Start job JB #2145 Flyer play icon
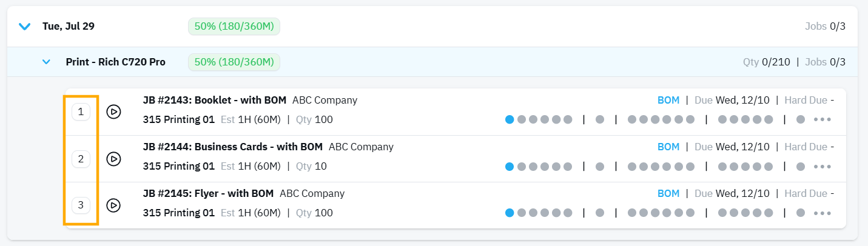Image resolution: width=868 pixels, height=246 pixels. pos(113,205)
